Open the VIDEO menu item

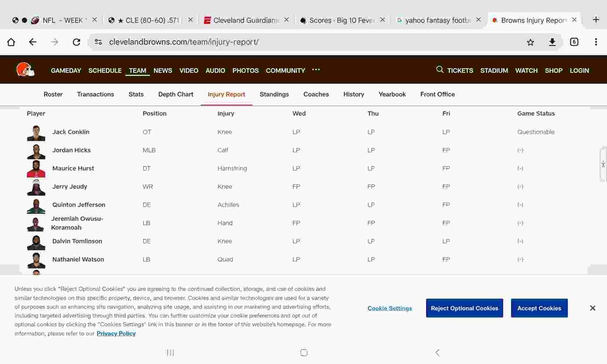(189, 70)
